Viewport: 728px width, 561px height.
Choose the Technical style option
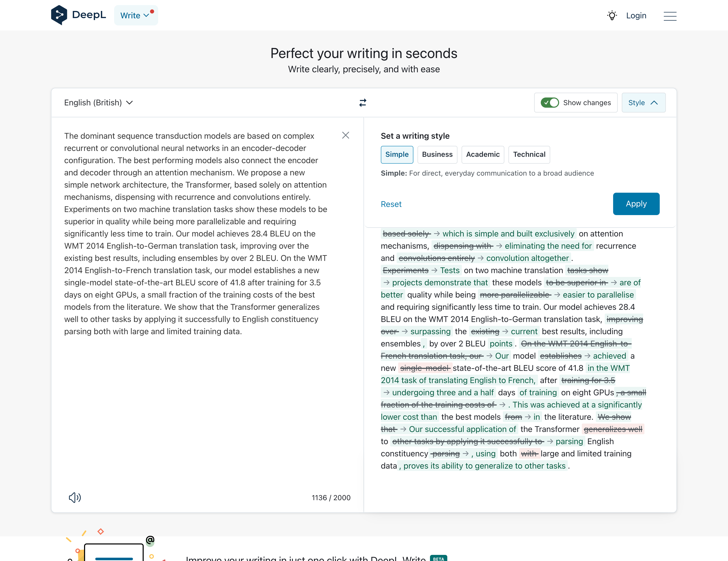click(x=529, y=155)
